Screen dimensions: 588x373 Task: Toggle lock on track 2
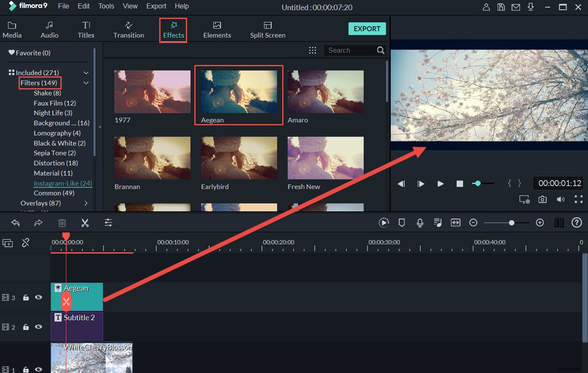click(x=26, y=327)
